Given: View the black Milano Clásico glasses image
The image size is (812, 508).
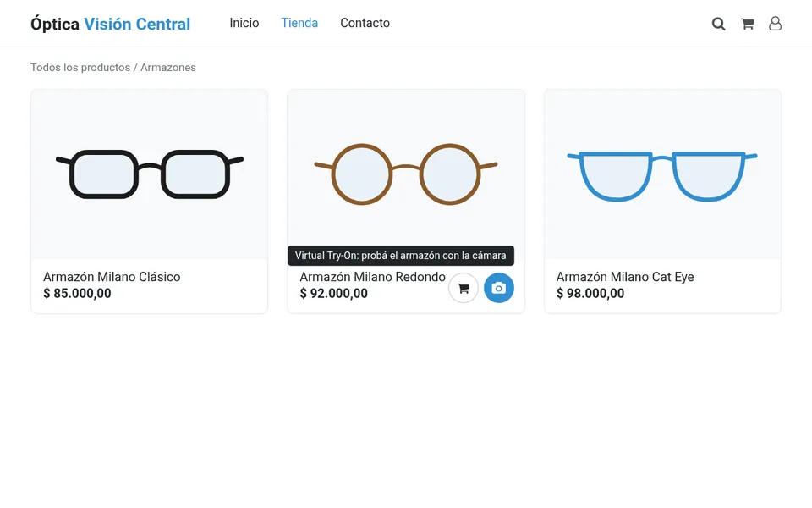Looking at the screenshot, I should pyautogui.click(x=150, y=174).
